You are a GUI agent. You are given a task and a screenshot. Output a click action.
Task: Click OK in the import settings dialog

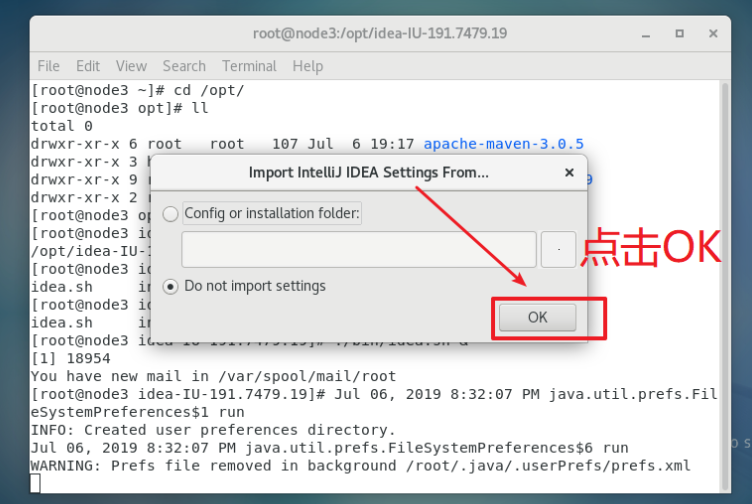(x=537, y=317)
